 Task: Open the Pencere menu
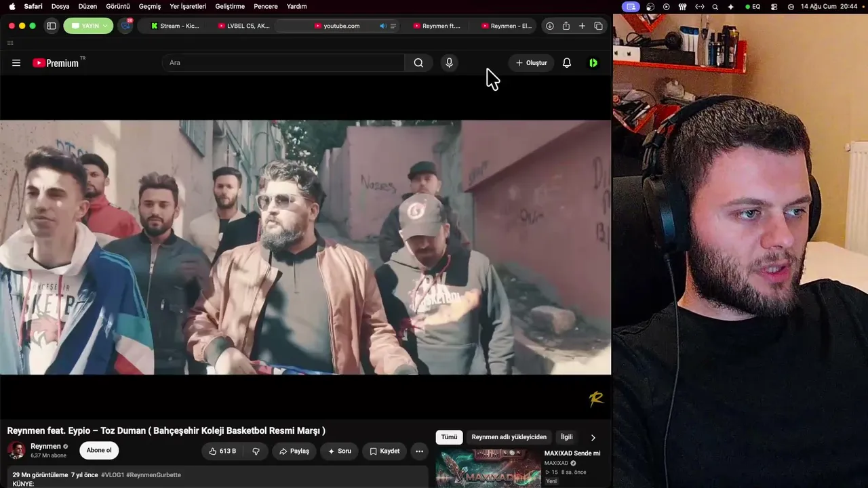pos(266,7)
